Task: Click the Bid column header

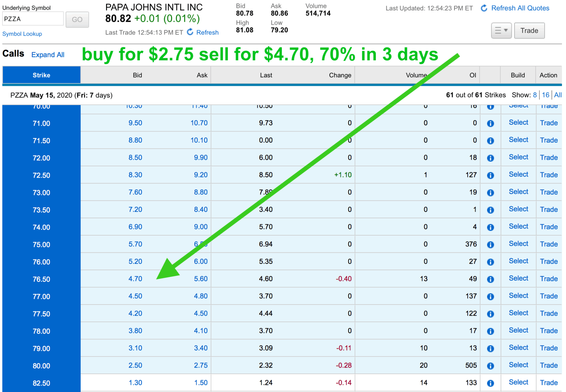Action: coord(137,75)
